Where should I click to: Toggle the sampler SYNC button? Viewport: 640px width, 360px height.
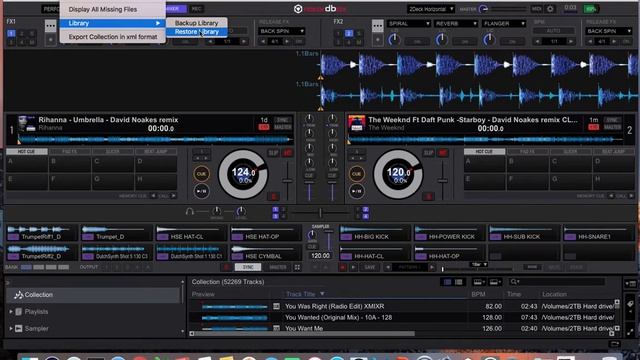pos(248,267)
